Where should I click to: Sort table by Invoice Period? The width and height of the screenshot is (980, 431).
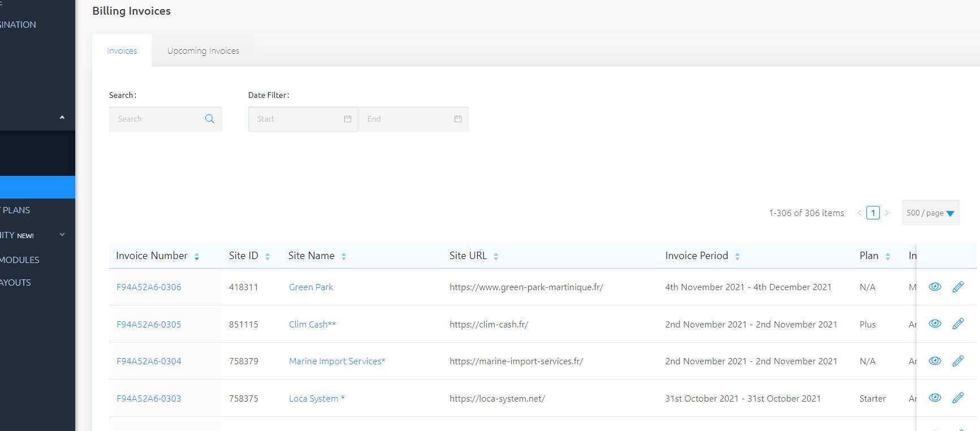pyautogui.click(x=737, y=256)
